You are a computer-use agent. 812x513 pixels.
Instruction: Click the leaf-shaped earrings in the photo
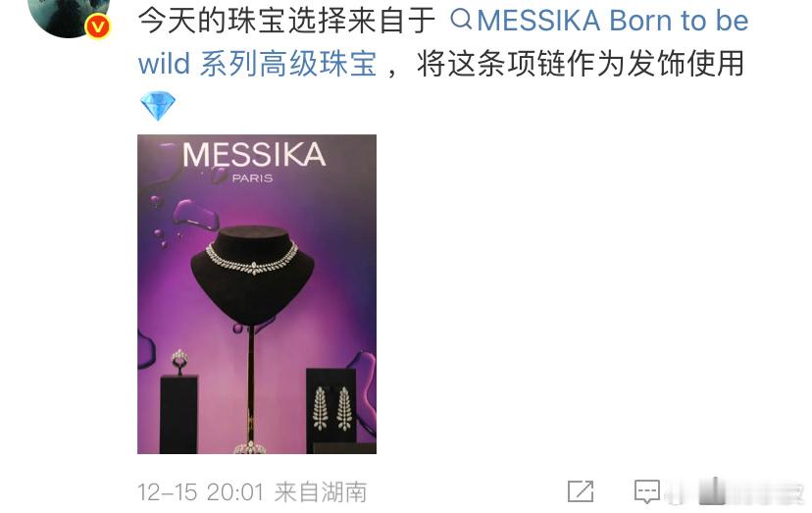click(331, 408)
